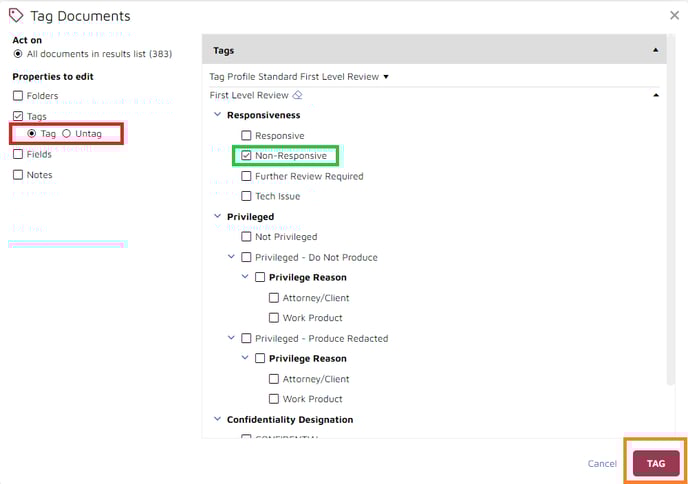The height and width of the screenshot is (484, 688).
Task: Click the tags list vertical scrollbar
Action: [670, 210]
